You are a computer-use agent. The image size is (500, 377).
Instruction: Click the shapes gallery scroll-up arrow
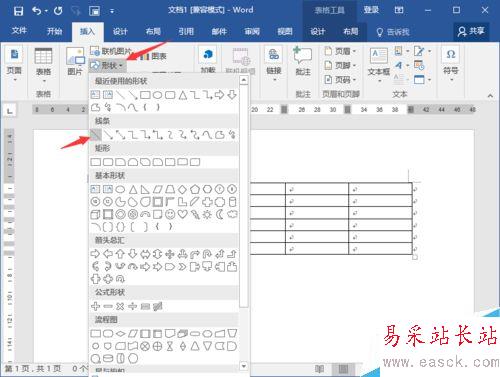point(244,80)
